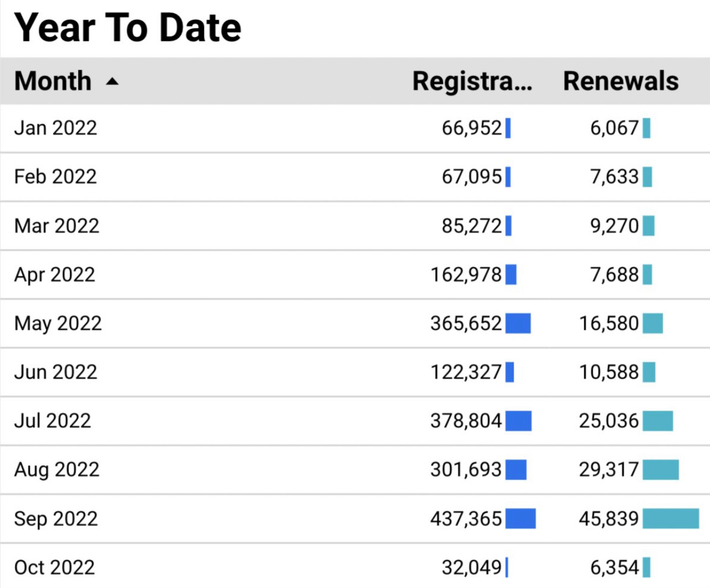Select the Aug 2022 month cell

coord(57,470)
